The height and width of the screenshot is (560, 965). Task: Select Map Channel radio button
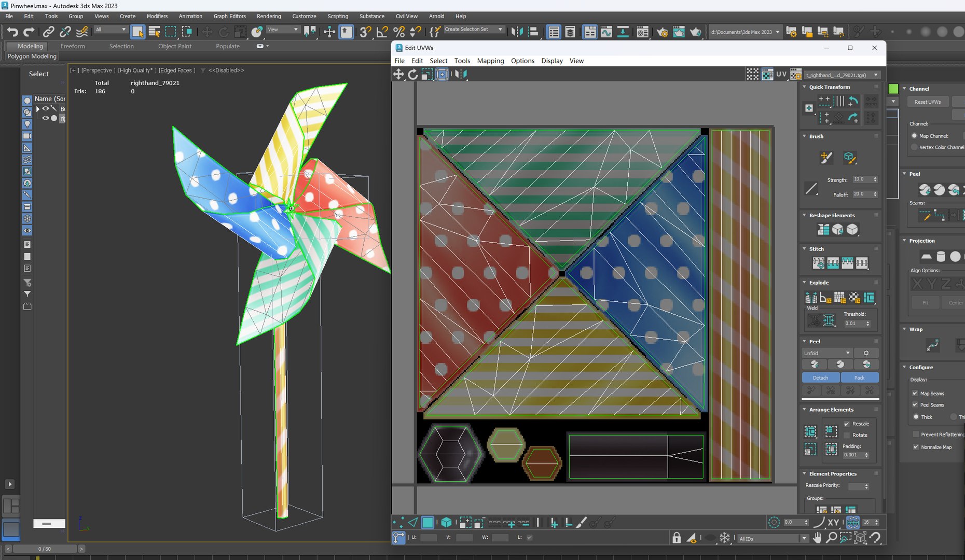(914, 136)
